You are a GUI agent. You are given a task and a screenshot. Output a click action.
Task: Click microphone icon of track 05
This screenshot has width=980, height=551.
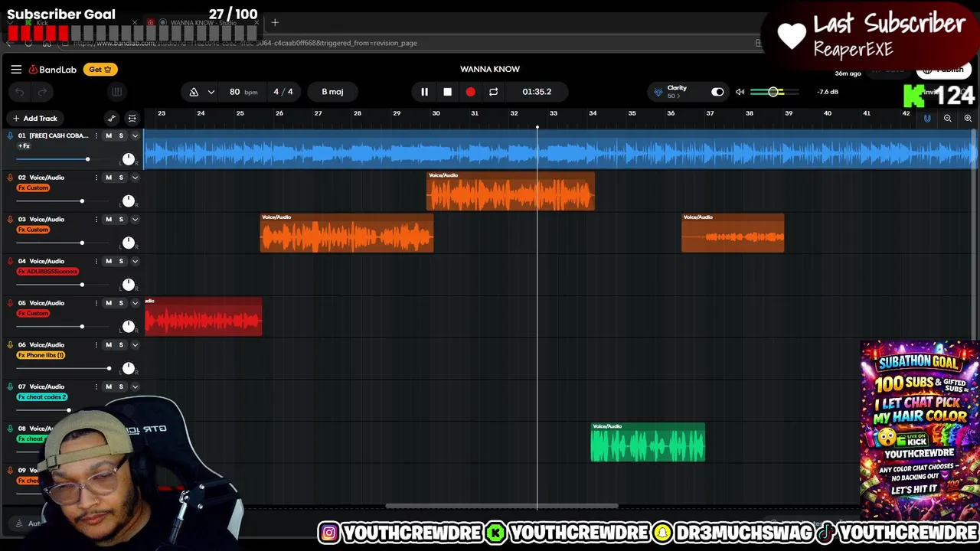10,303
